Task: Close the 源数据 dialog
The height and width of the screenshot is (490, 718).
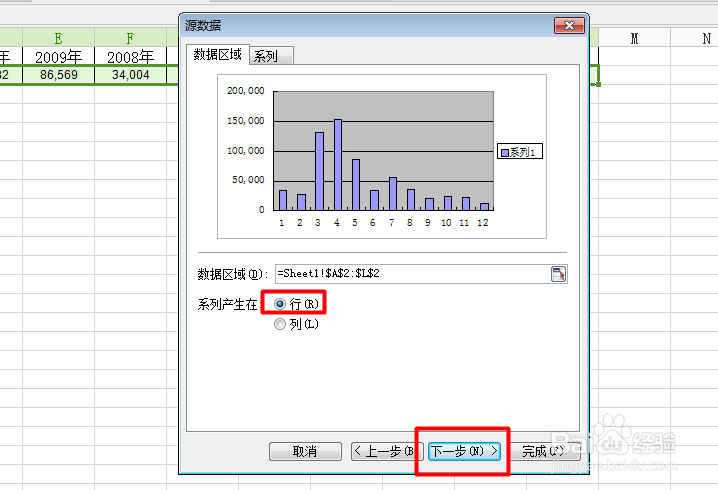Action: [569, 26]
